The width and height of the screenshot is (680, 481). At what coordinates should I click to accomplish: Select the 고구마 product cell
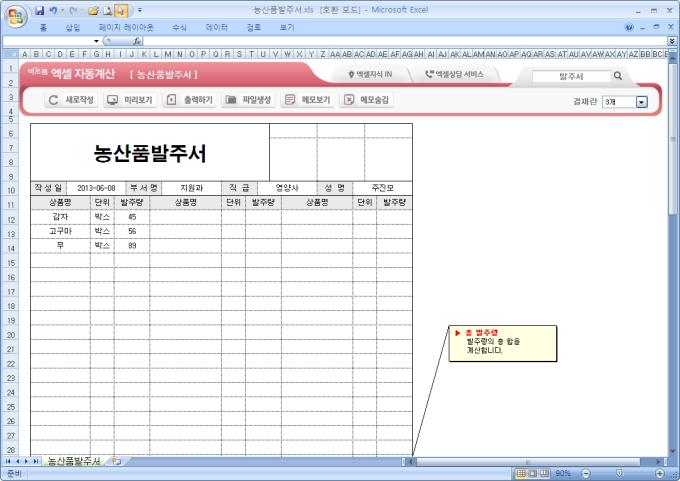click(60, 231)
